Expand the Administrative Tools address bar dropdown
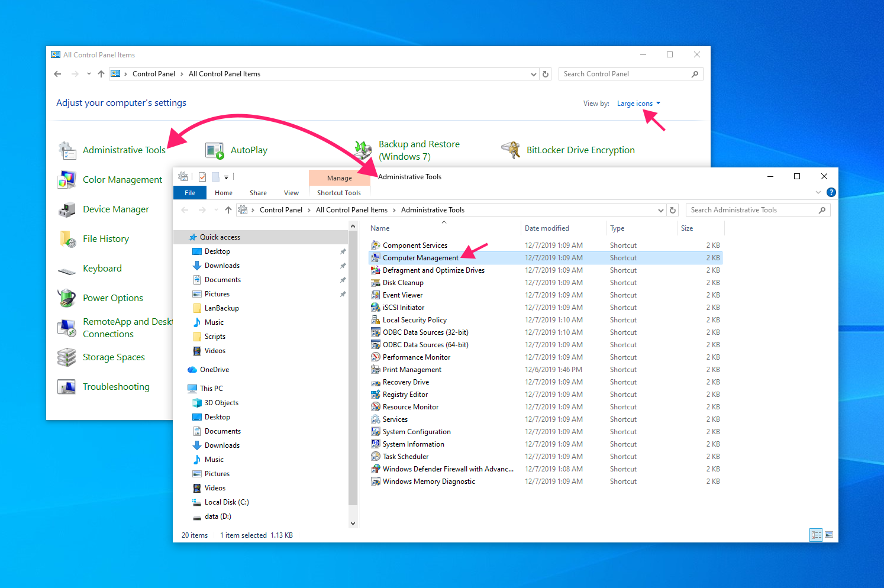Image resolution: width=884 pixels, height=588 pixels. pos(661,210)
